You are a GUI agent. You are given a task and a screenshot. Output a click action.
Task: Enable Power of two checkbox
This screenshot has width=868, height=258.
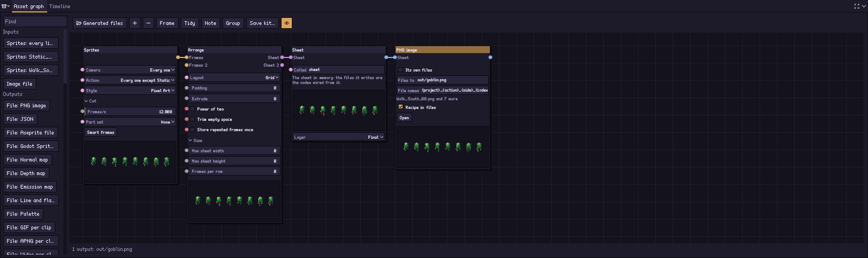coord(193,109)
